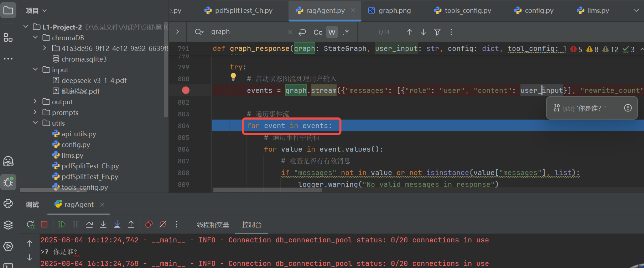Expand user_input value popup details
Viewport: 644px width, 268px height.
[x=628, y=108]
